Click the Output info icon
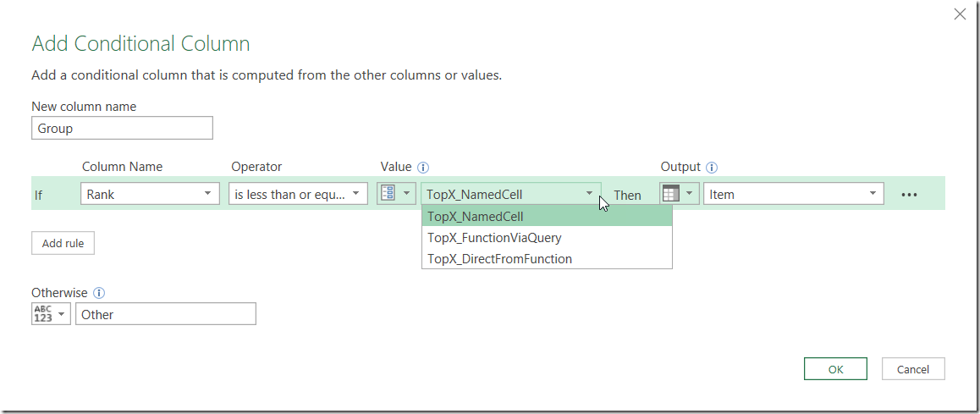This screenshot has height=414, width=980. (x=711, y=168)
